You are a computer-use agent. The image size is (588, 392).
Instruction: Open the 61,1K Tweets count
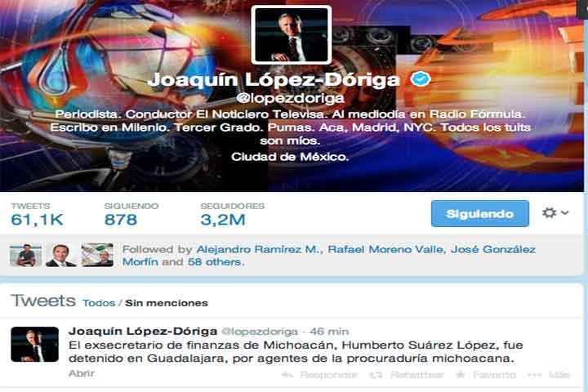pos(37,220)
